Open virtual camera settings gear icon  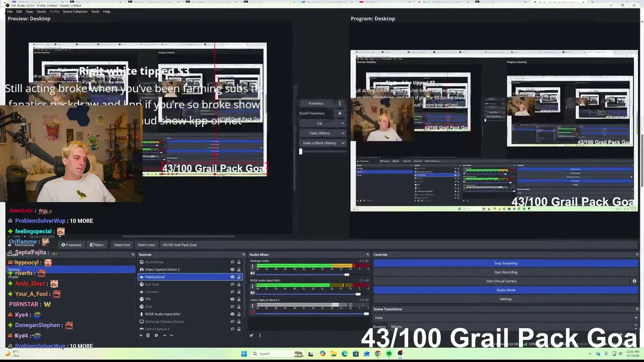[634, 281]
